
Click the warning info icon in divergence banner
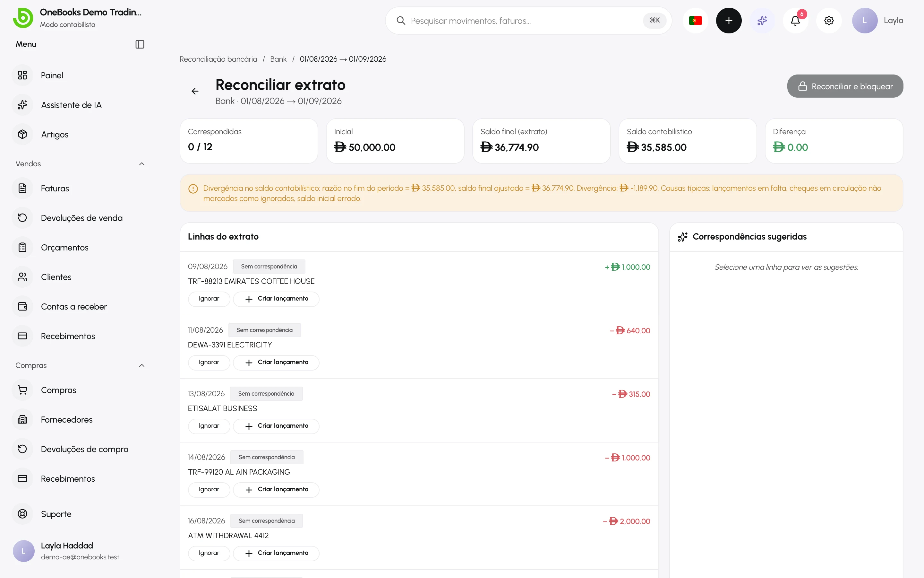[x=193, y=189]
